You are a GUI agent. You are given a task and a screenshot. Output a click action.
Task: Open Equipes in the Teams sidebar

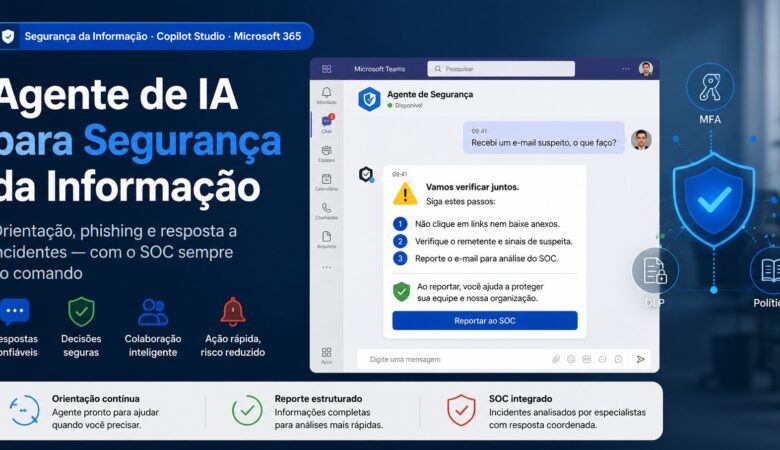click(326, 153)
